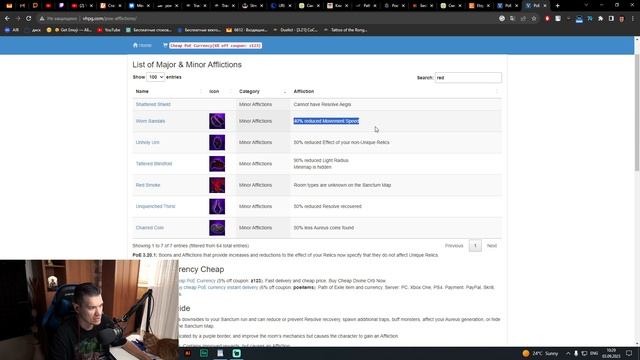The height and width of the screenshot is (360, 640).
Task: Focus the Search field containing 'red'
Action: [468, 78]
